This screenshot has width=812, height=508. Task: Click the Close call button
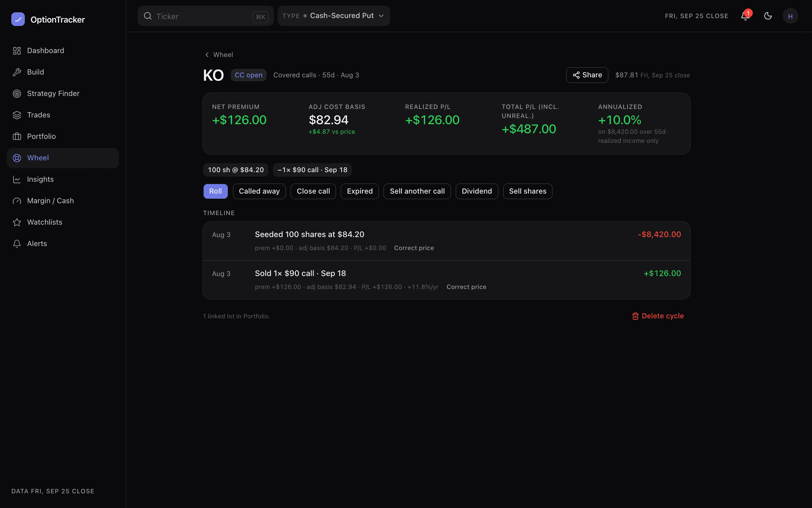tap(313, 191)
